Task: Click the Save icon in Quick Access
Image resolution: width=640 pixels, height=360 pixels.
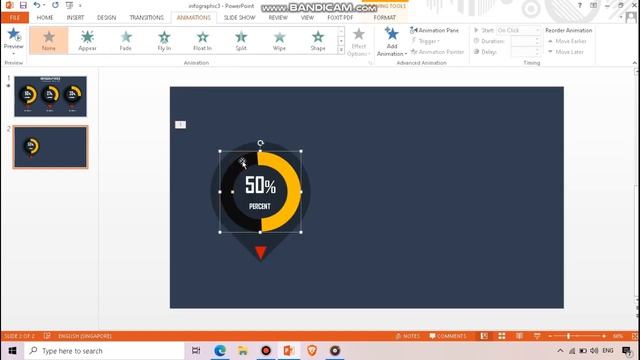Action: 23,5
